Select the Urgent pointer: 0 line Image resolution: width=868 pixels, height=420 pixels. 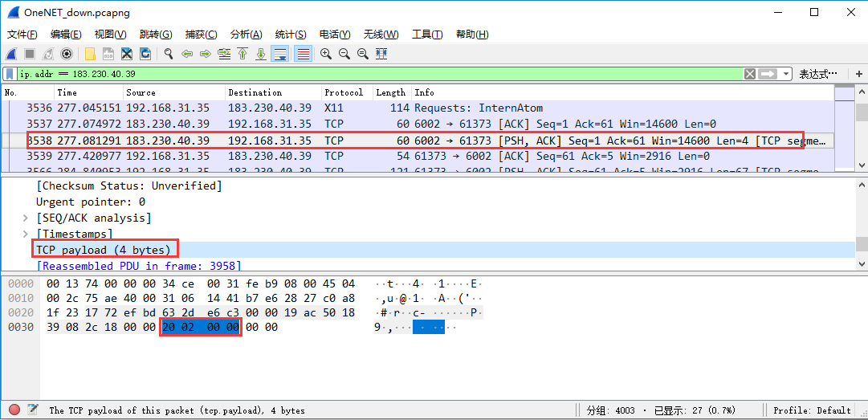90,202
